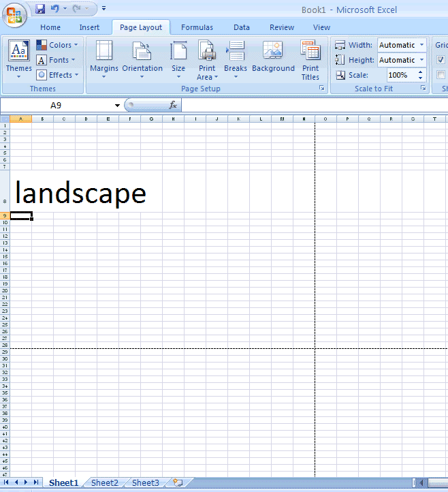Screen dimensions: 448x492
Task: Open the Print Area options
Action: click(x=207, y=59)
